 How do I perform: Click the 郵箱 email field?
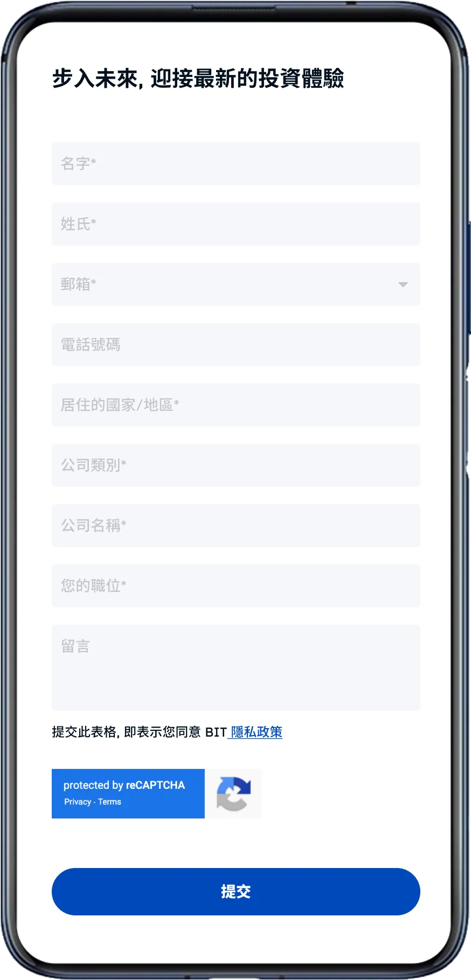tap(236, 284)
